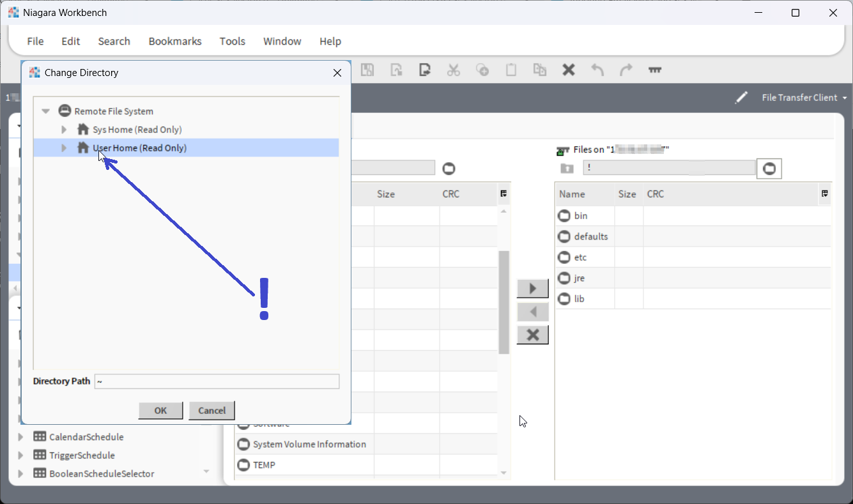Click the bin folder icon
Viewport: 853px width, 504px height.
(564, 216)
